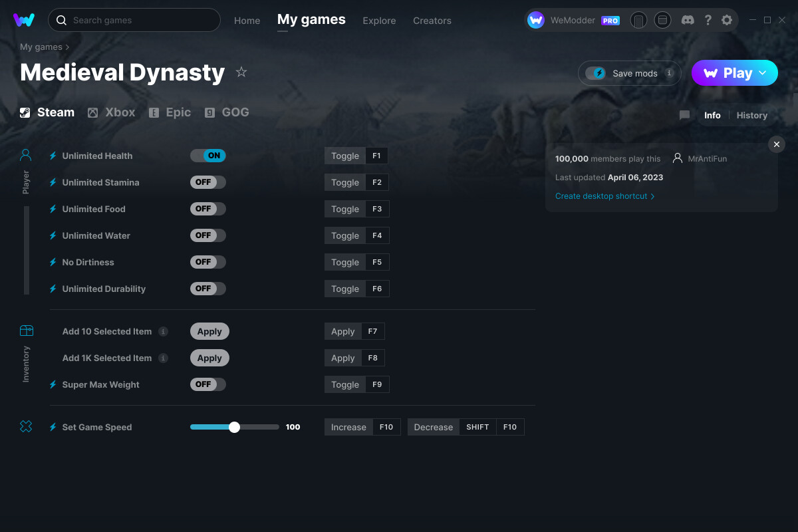The height and width of the screenshot is (532, 798).
Task: Click lightning icon next to Unlimited Stamina
Action: (53, 182)
